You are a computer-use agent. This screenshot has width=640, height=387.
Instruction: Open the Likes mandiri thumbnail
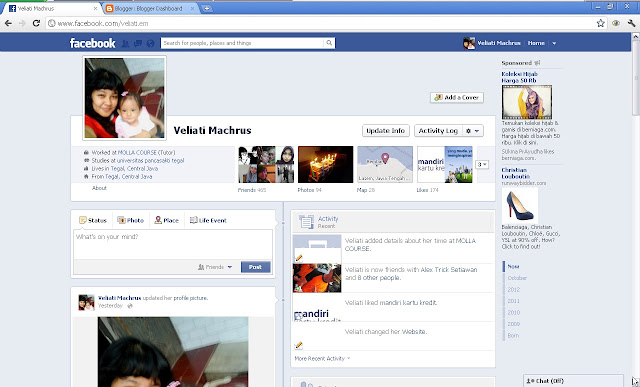tap(444, 164)
